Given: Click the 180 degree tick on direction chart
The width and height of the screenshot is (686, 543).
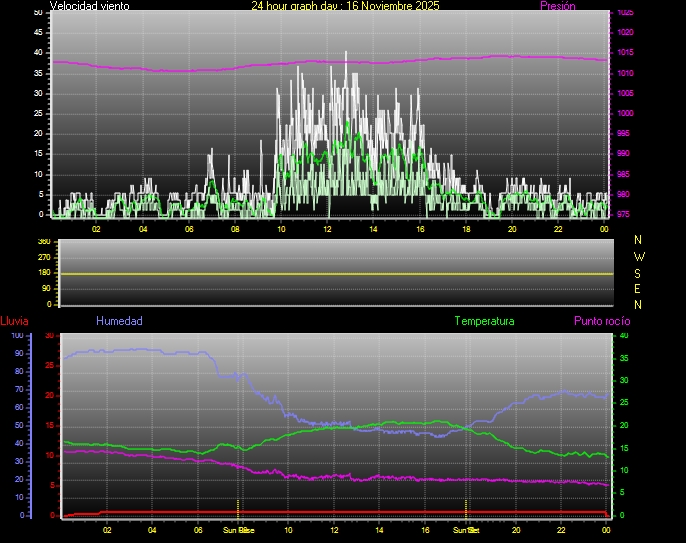Looking at the screenshot, I should (43, 273).
